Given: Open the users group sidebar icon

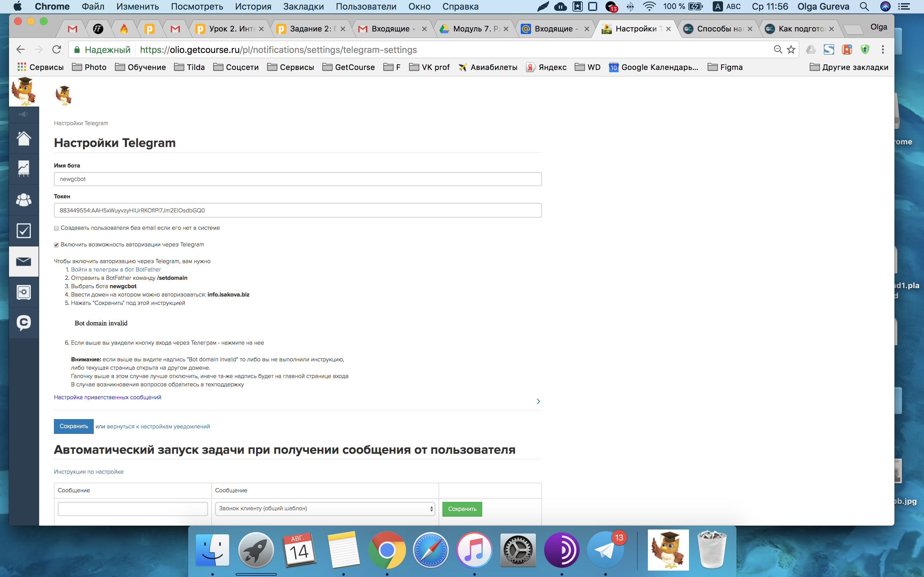Looking at the screenshot, I should coord(24,200).
